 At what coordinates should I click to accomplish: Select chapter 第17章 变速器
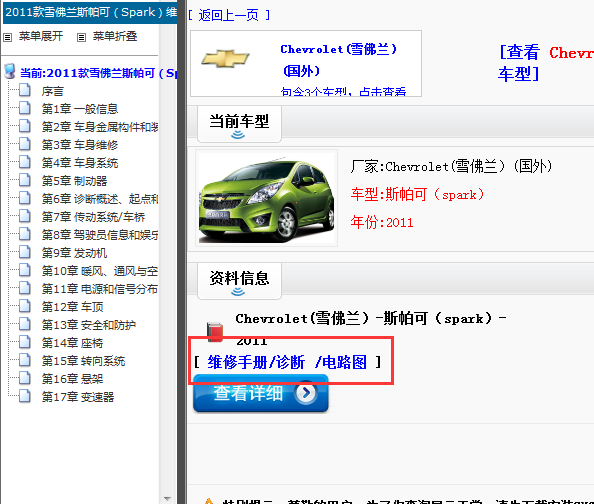pyautogui.click(x=78, y=397)
